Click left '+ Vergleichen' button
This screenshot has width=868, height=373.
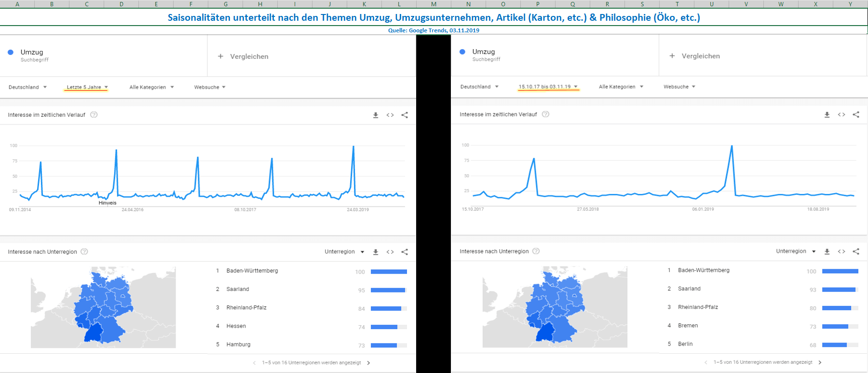coord(243,56)
